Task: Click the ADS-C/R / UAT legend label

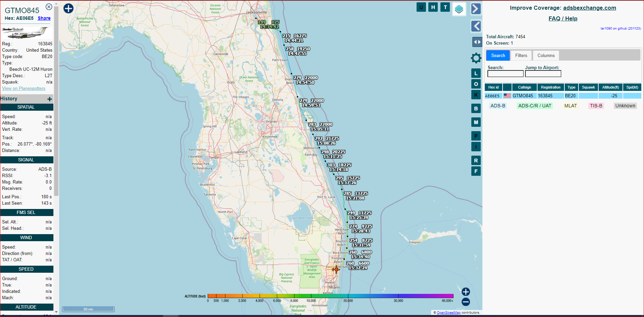Action: click(x=535, y=106)
